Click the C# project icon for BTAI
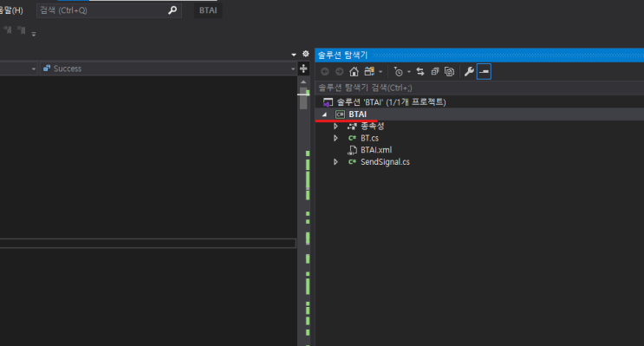Image resolution: width=644 pixels, height=346 pixels. pos(340,114)
